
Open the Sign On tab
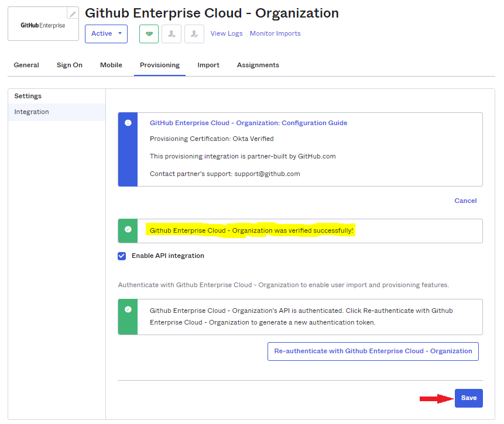click(x=70, y=65)
